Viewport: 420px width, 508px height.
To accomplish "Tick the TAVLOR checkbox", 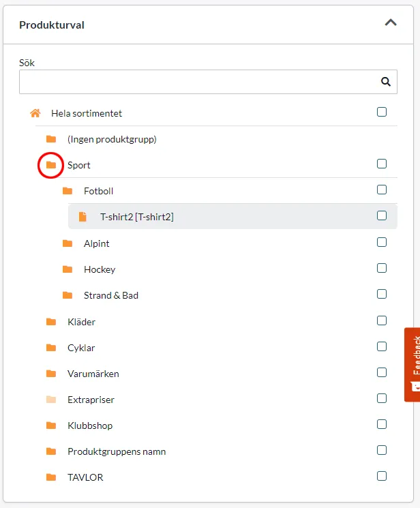I will pyautogui.click(x=382, y=476).
